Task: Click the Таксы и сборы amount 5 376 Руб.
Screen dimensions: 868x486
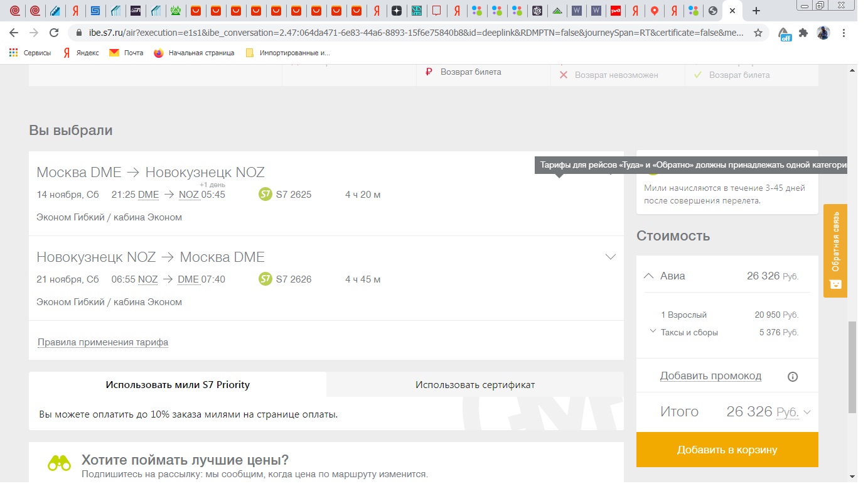Action: (778, 332)
